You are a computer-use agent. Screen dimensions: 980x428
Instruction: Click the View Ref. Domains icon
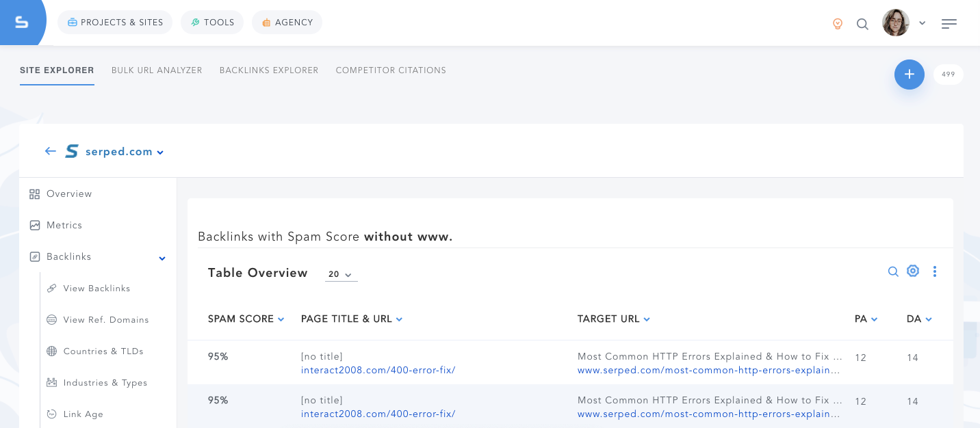(51, 320)
